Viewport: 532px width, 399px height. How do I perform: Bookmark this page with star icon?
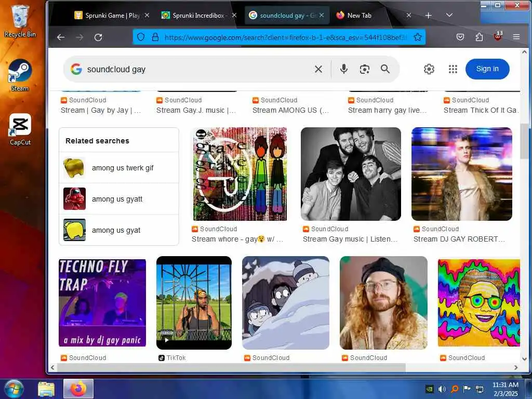tap(418, 37)
